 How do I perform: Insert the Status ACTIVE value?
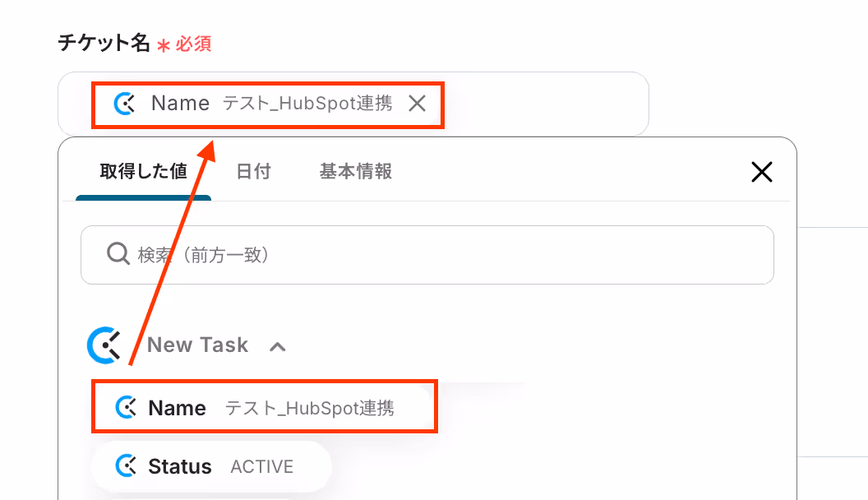tap(212, 466)
